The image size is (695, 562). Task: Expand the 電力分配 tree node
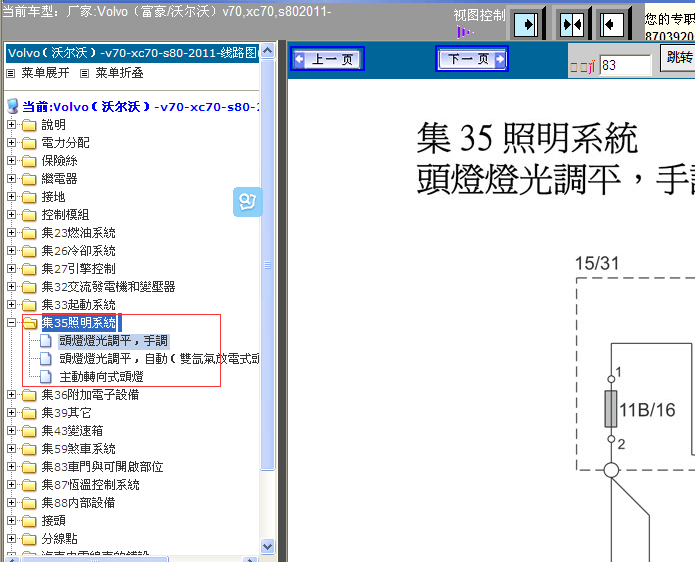tap(12, 143)
